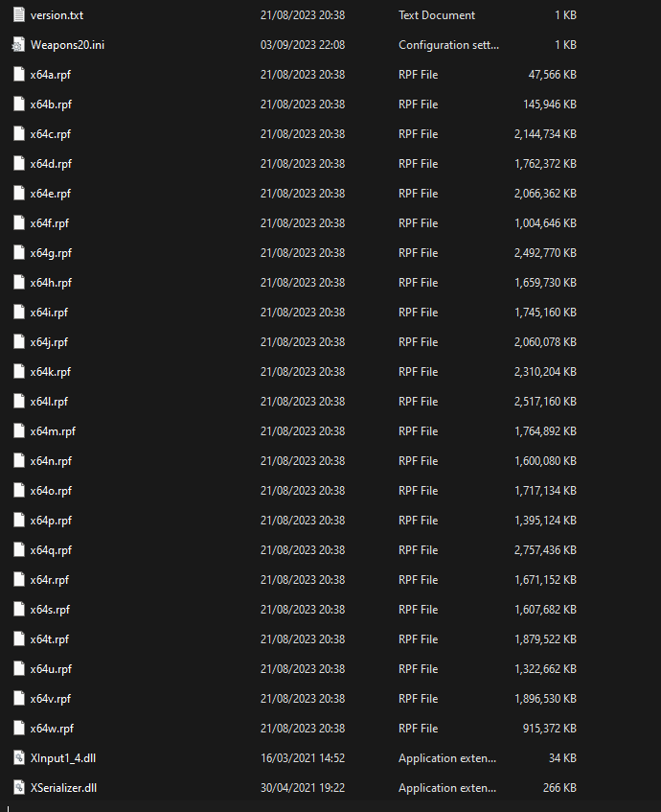Select the file name x64w.rpf
This screenshot has height=812, width=661.
(x=52, y=729)
